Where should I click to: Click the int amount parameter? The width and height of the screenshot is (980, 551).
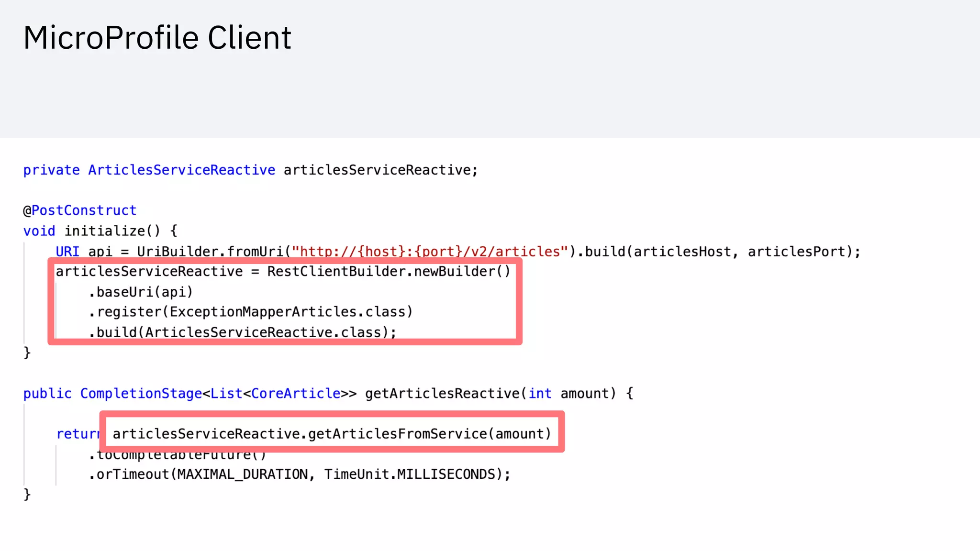[569, 394]
